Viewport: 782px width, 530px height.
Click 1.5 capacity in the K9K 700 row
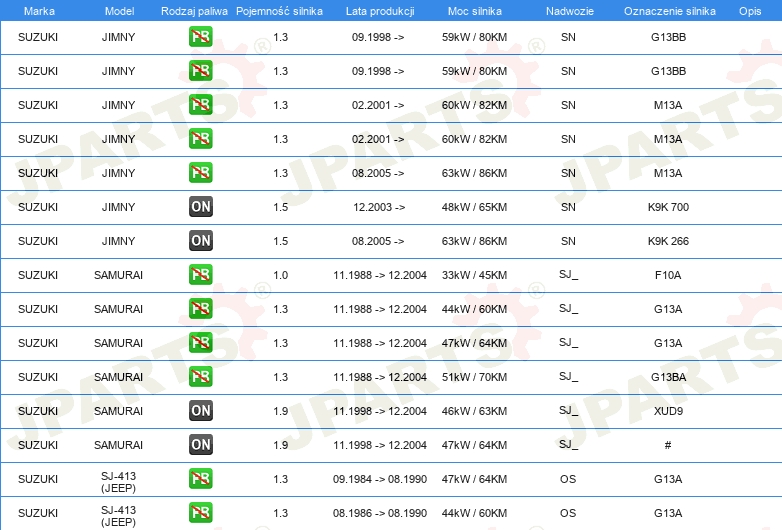280,207
